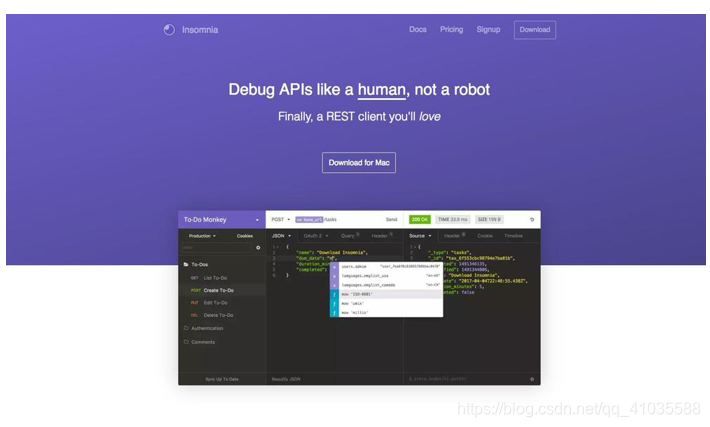Click the help icon in response footer
The width and height of the screenshot is (710, 427).
pyautogui.click(x=532, y=379)
